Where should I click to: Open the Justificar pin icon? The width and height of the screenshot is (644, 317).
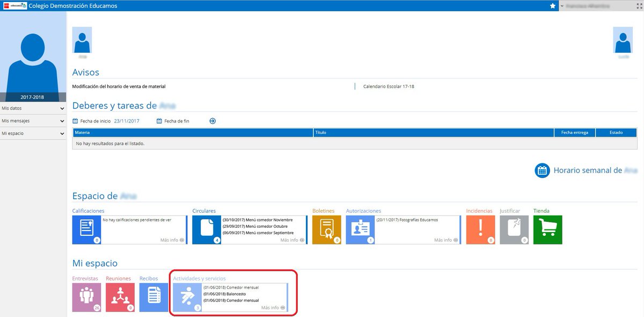514,230
